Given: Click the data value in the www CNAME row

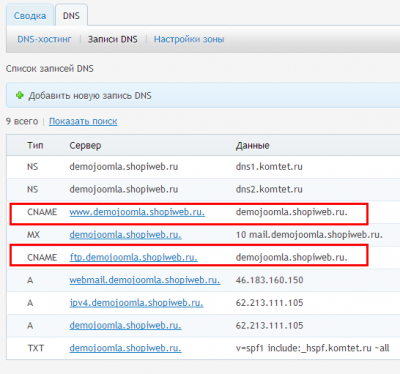Looking at the screenshot, I should 292,212.
